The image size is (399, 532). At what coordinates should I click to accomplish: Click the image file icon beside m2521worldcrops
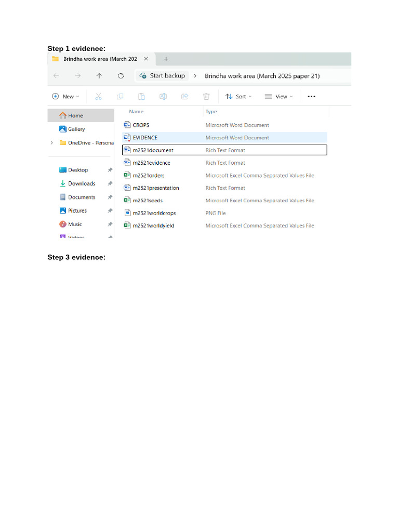pyautogui.click(x=127, y=212)
